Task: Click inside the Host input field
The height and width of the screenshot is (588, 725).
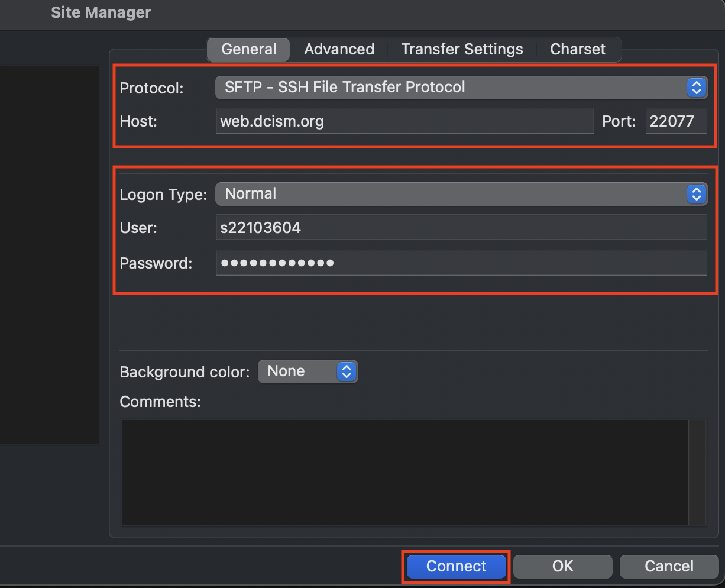Action: (x=404, y=121)
